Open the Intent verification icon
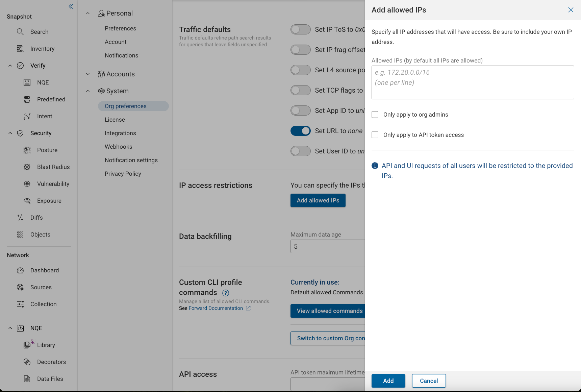The image size is (581, 392). (27, 116)
